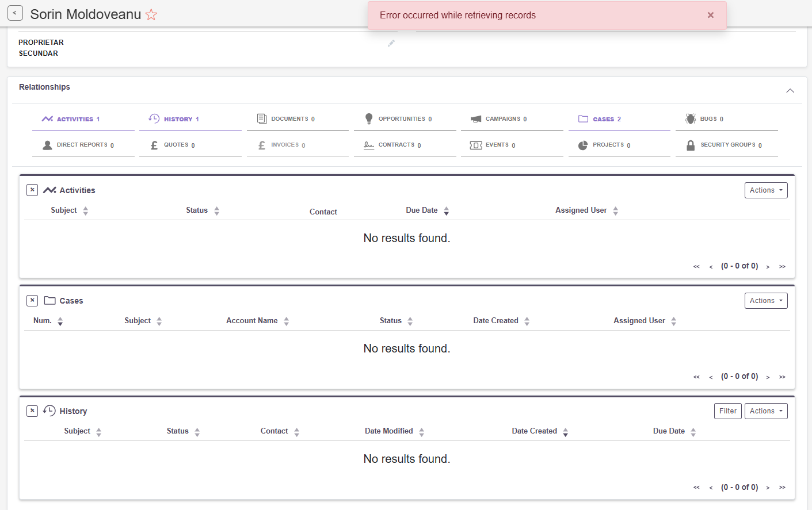Image resolution: width=812 pixels, height=510 pixels.
Task: Go to first page in Cases pagination
Action: click(696, 377)
